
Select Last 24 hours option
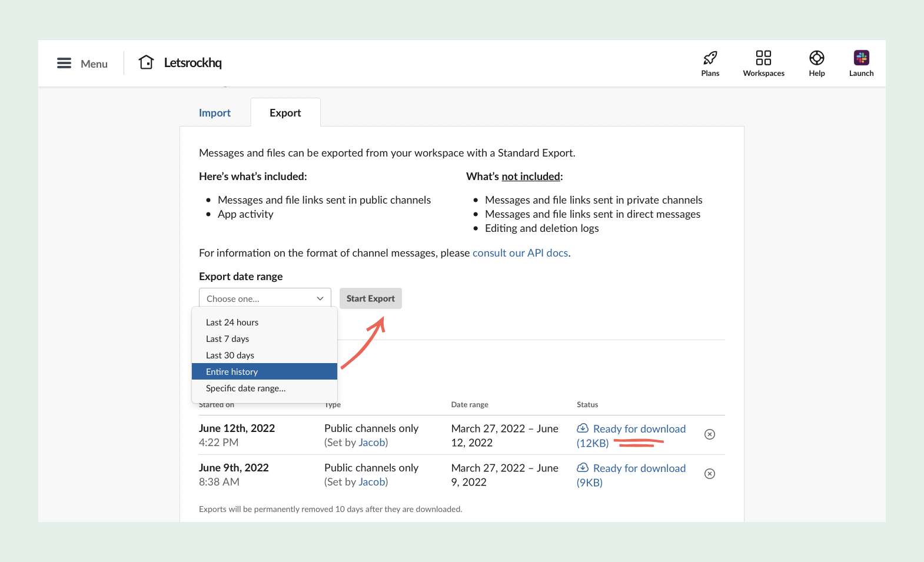coord(232,322)
